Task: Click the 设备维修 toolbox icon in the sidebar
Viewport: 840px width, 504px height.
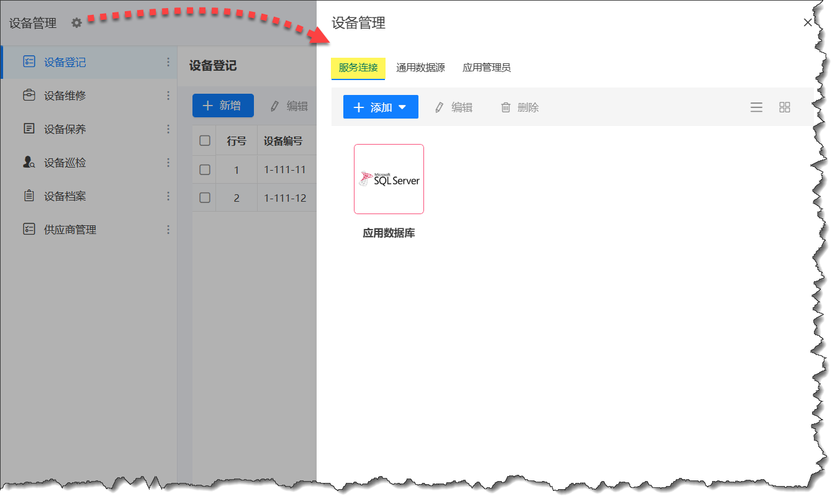Action: [x=29, y=95]
